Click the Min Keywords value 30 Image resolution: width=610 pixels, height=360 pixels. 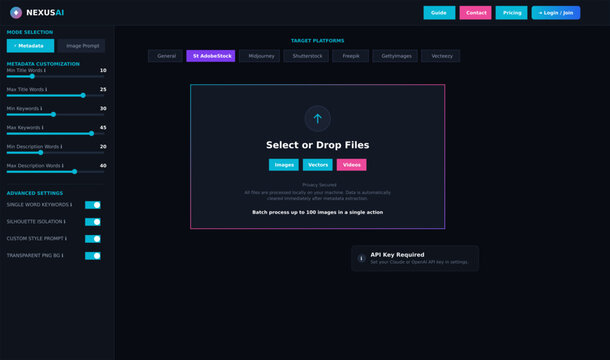coord(103,109)
